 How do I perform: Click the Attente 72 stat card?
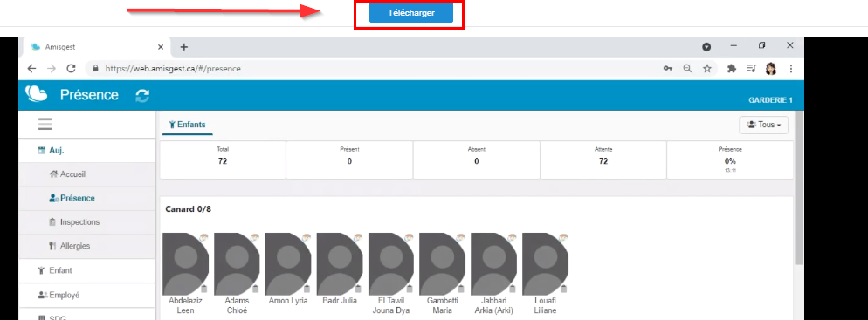pyautogui.click(x=603, y=160)
